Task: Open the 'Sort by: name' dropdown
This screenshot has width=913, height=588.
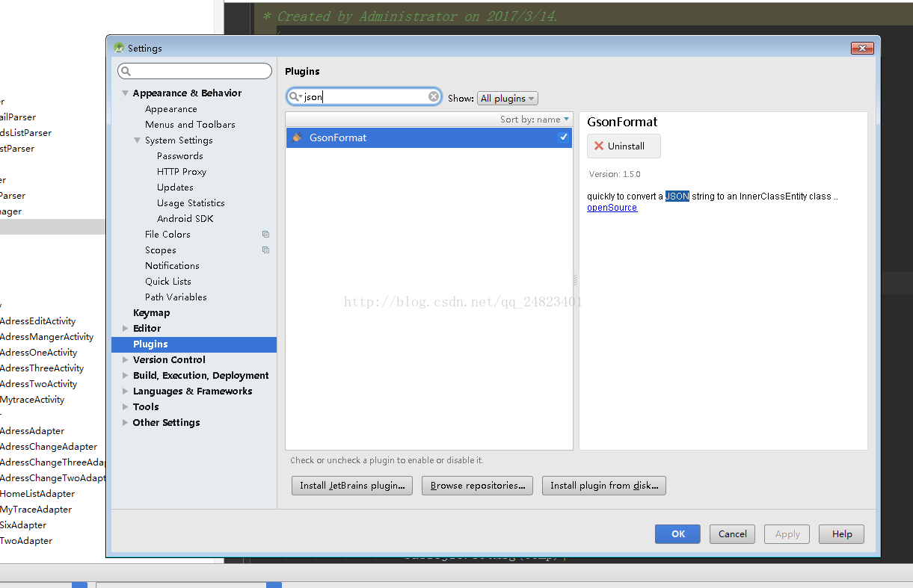Action: [535, 120]
